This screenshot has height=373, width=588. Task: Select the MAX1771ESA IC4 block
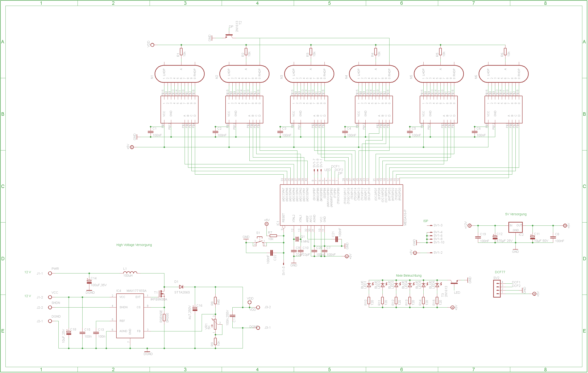pos(130,316)
